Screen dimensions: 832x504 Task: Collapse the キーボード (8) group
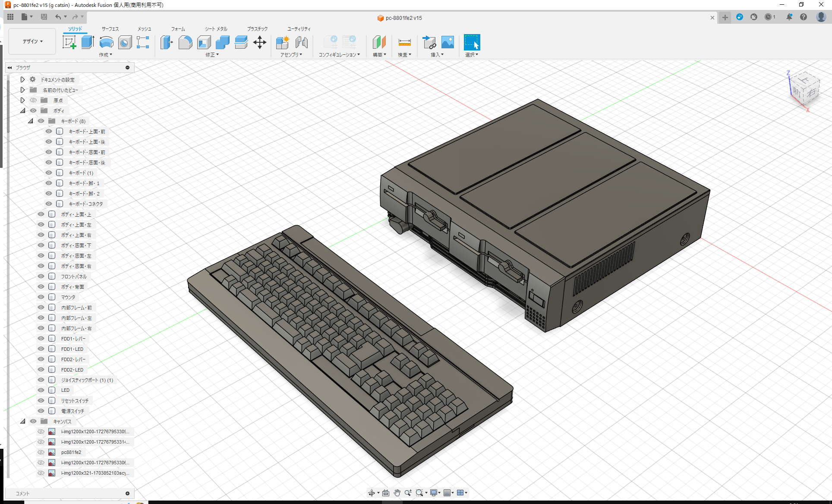tap(30, 121)
